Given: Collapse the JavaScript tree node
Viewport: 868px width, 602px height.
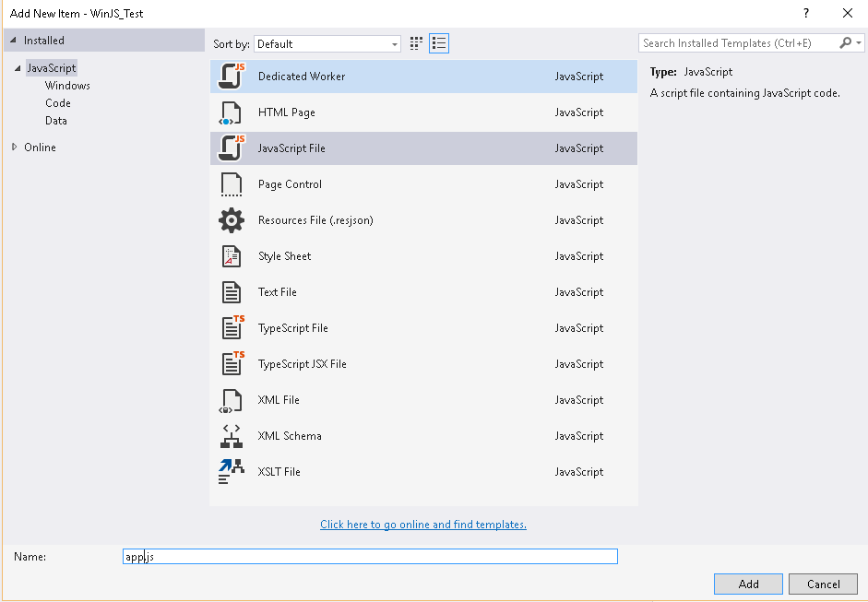Looking at the screenshot, I should [16, 68].
